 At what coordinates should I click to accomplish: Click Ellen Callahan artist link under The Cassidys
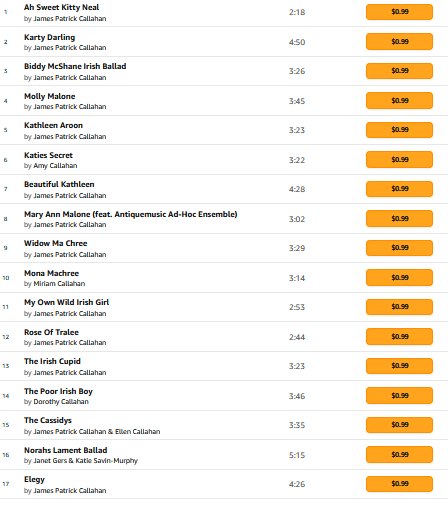pyautogui.click(x=138, y=432)
